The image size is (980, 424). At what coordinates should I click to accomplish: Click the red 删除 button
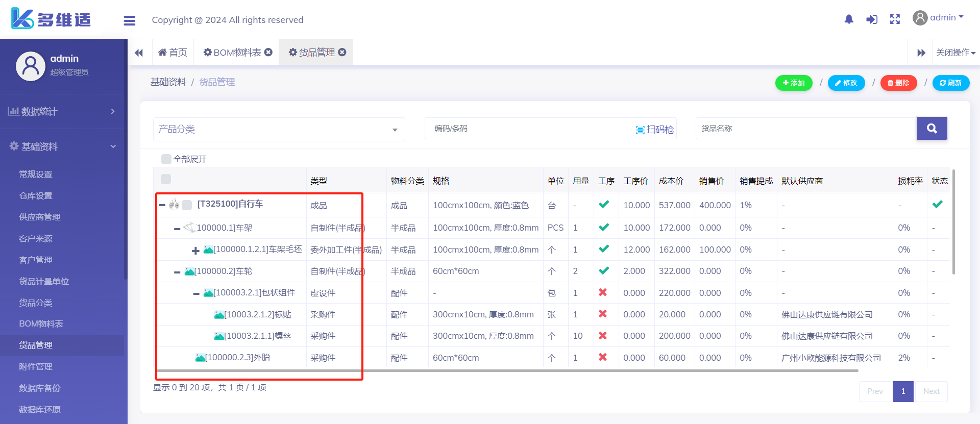pos(898,83)
